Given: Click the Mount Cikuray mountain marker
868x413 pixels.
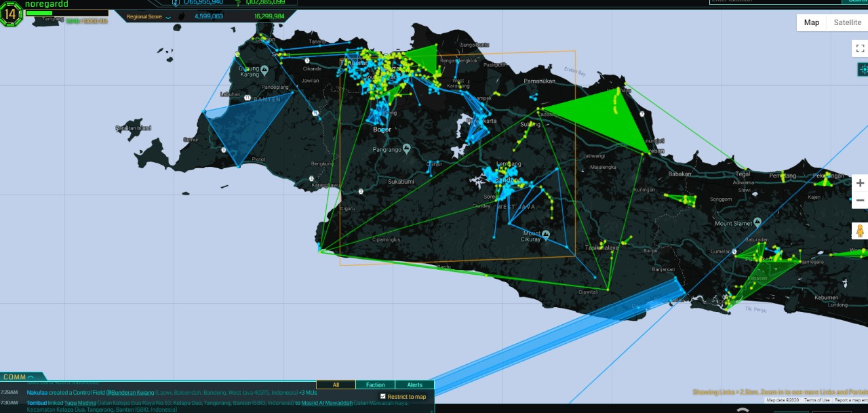Looking at the screenshot, I should point(545,235).
